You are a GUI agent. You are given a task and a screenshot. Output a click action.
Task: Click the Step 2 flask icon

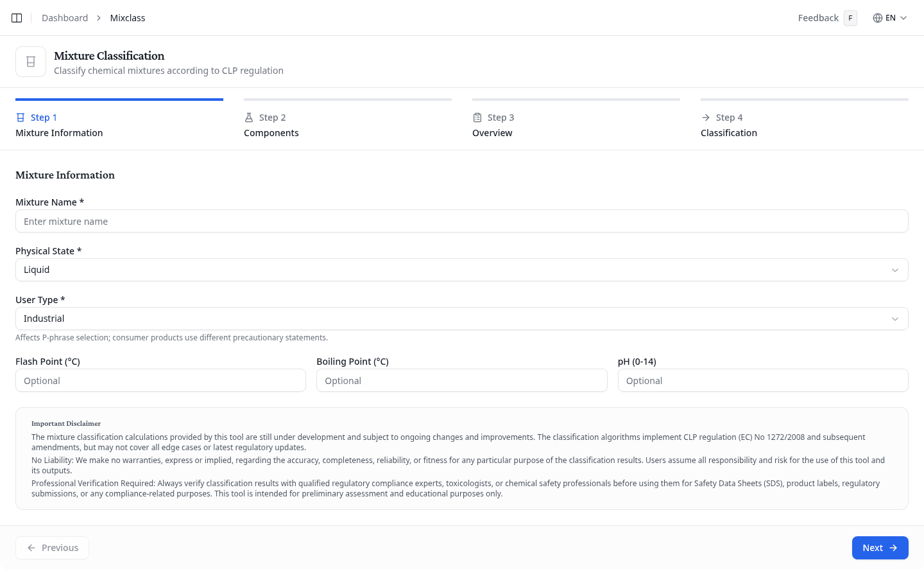[249, 118]
